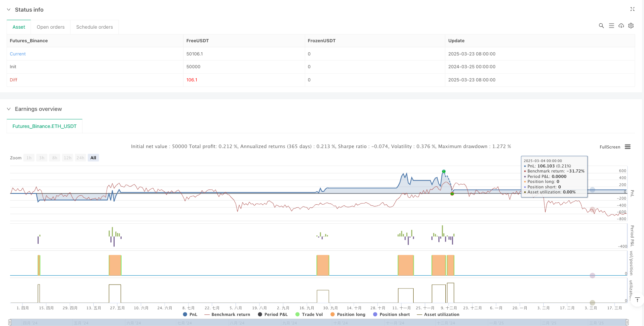This screenshot has height=326, width=644.
Task: Collapse the Status info section
Action: 9,10
